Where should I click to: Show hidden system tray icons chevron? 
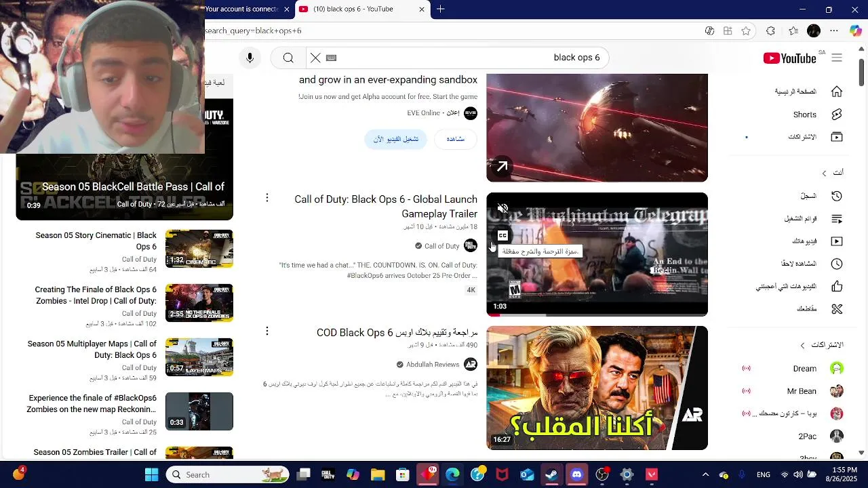click(x=705, y=474)
